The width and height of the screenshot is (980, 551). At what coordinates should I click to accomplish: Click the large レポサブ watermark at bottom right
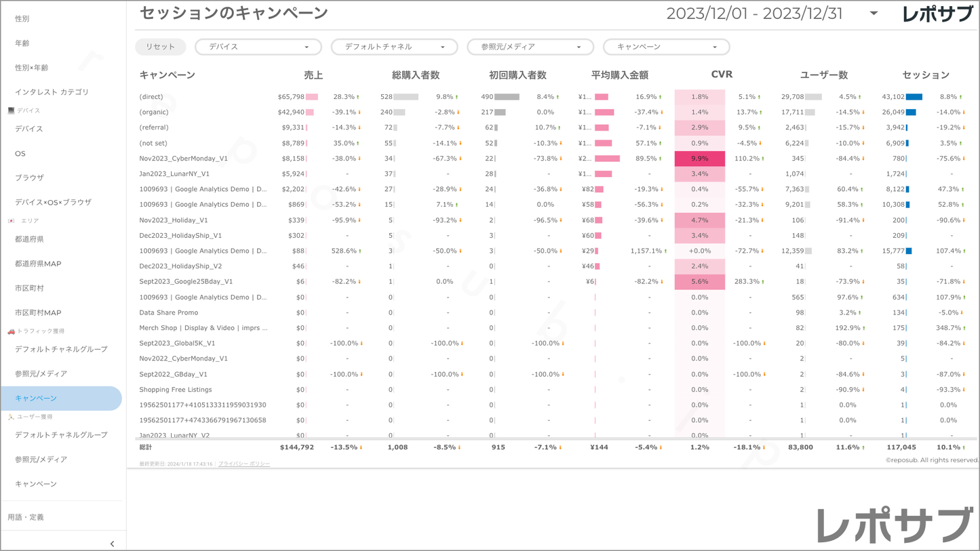pyautogui.click(x=894, y=525)
